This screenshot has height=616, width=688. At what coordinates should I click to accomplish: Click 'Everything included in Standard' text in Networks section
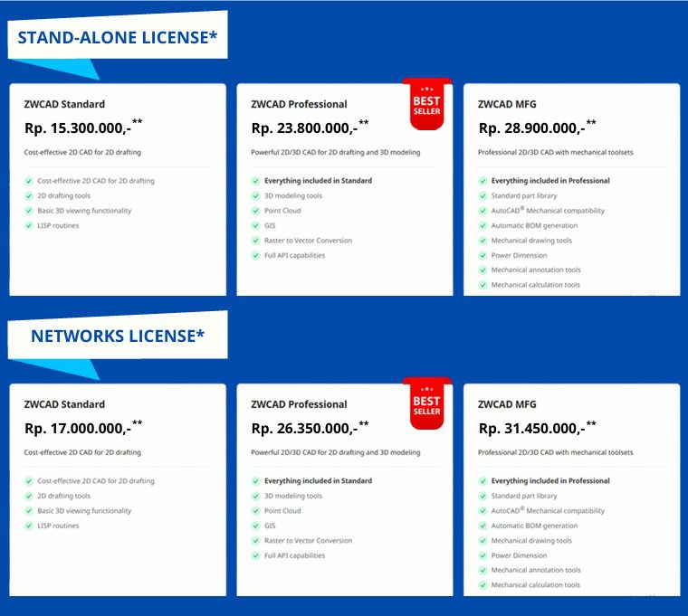pyautogui.click(x=318, y=481)
